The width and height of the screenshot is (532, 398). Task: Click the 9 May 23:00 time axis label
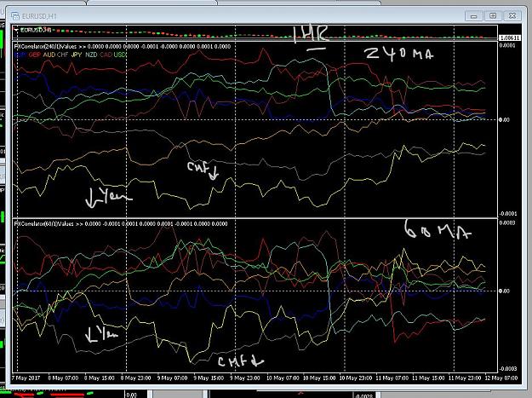click(245, 378)
